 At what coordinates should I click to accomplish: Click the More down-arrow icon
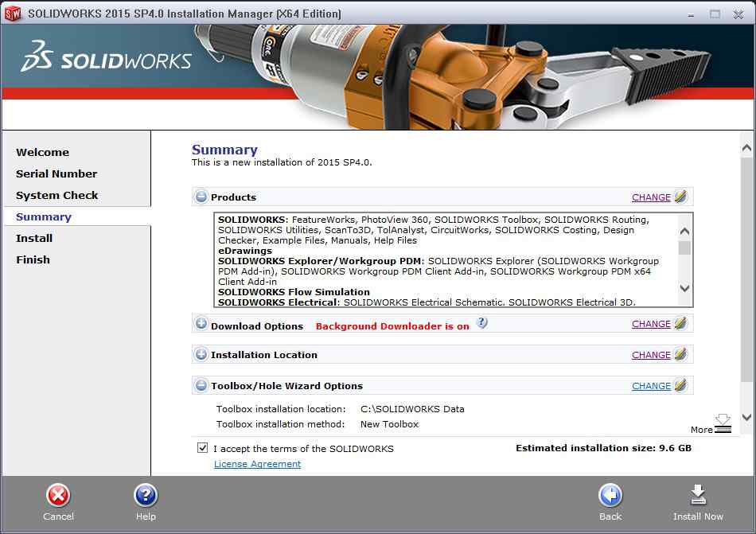pyautogui.click(x=722, y=424)
